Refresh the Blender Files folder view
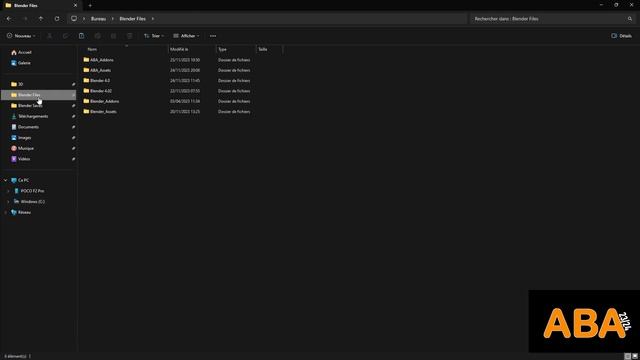The image size is (640, 360). click(x=57, y=19)
